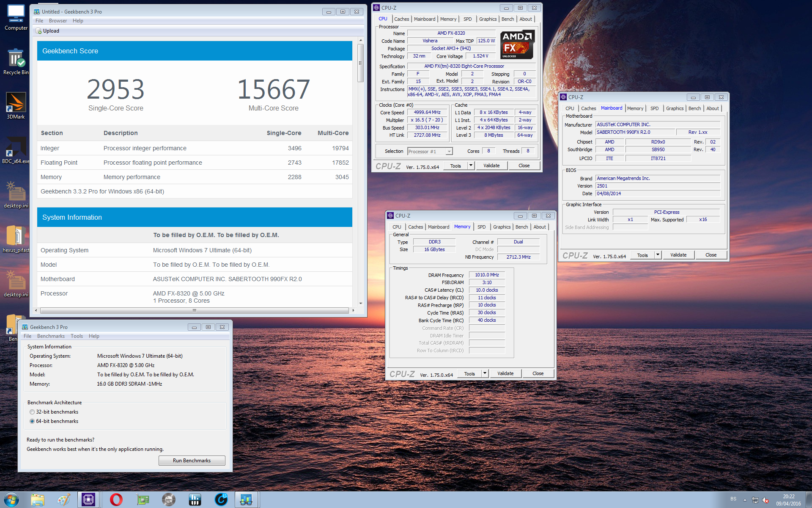This screenshot has height=508, width=812.
Task: Select the hexus_pifast desktop folder
Action: pyautogui.click(x=16, y=239)
